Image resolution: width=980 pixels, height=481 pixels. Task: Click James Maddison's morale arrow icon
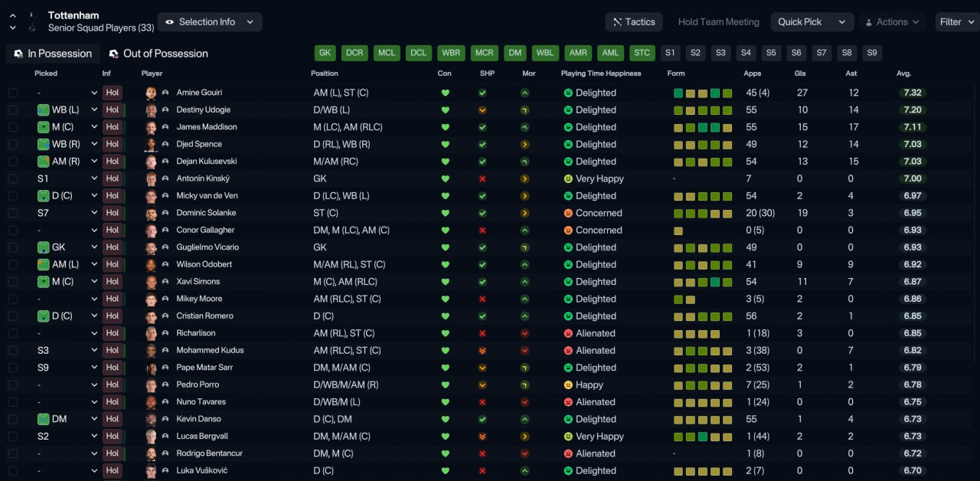[x=524, y=127]
